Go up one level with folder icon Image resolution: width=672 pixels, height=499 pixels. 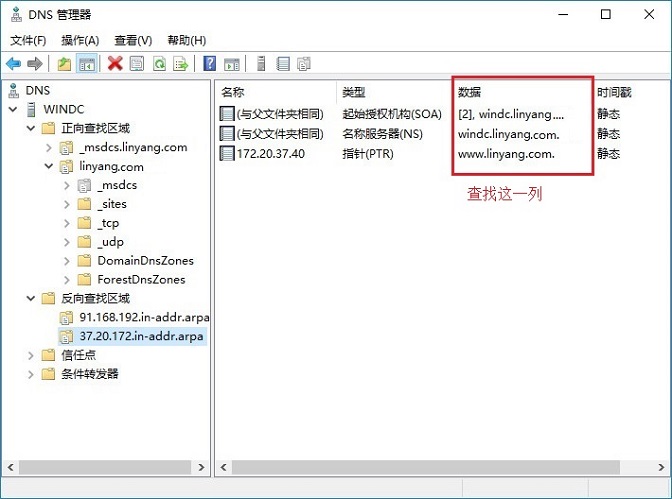pyautogui.click(x=64, y=64)
